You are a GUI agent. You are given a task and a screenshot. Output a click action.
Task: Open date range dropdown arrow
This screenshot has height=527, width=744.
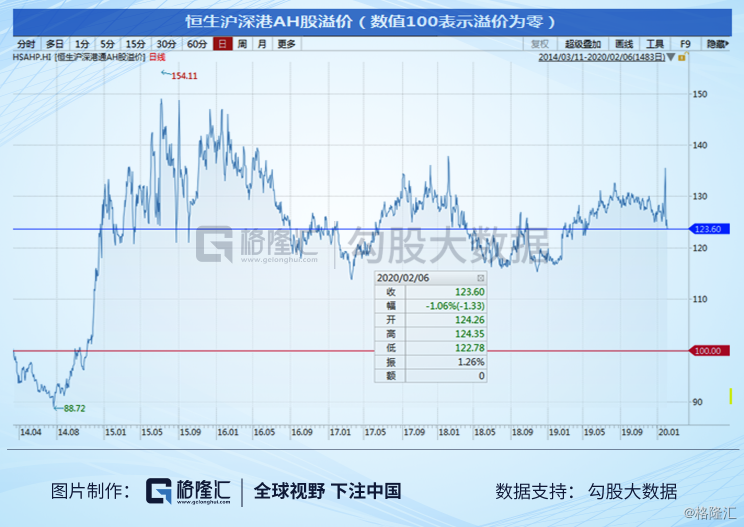tap(671, 57)
